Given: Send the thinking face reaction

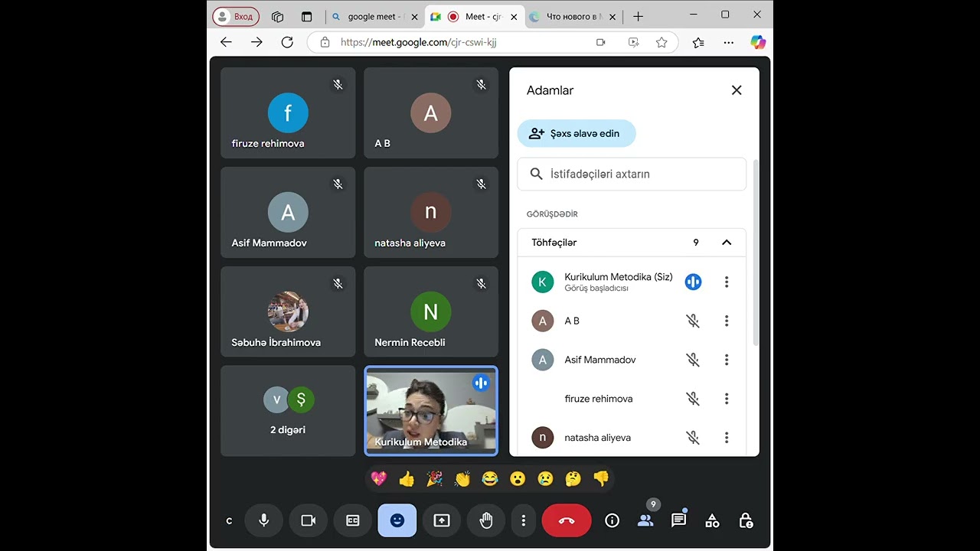Looking at the screenshot, I should click(x=573, y=479).
